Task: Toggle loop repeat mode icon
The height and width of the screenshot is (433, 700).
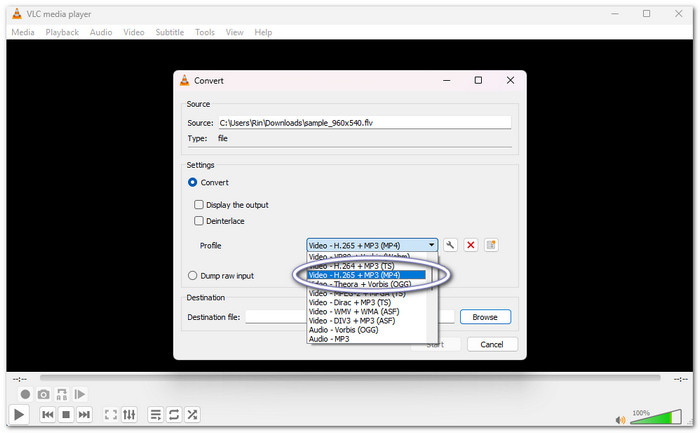Action: pyautogui.click(x=174, y=415)
